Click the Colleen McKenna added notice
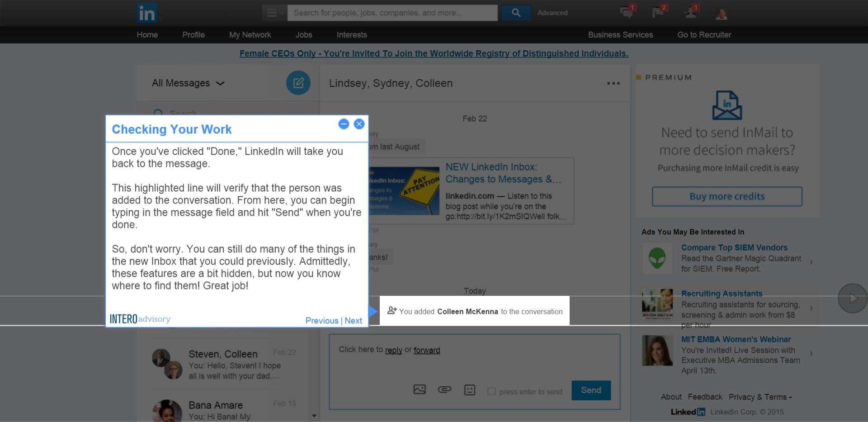The height and width of the screenshot is (422, 868). coord(475,311)
